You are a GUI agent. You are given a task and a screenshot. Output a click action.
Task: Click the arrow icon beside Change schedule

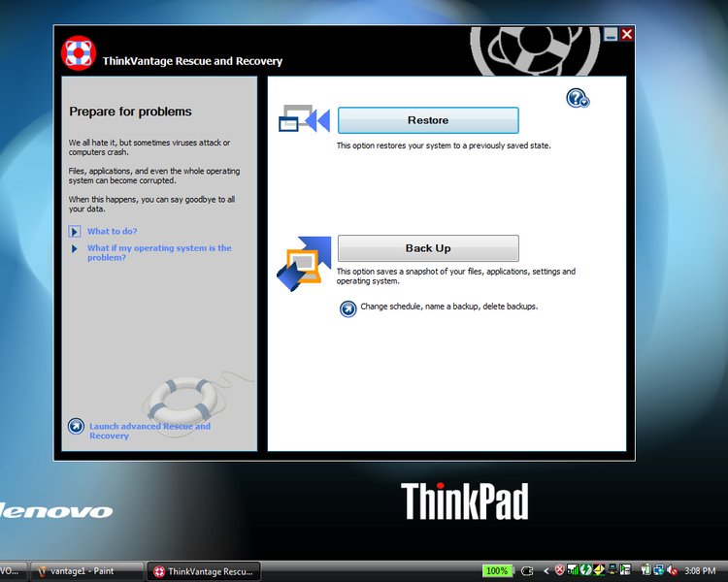(348, 308)
